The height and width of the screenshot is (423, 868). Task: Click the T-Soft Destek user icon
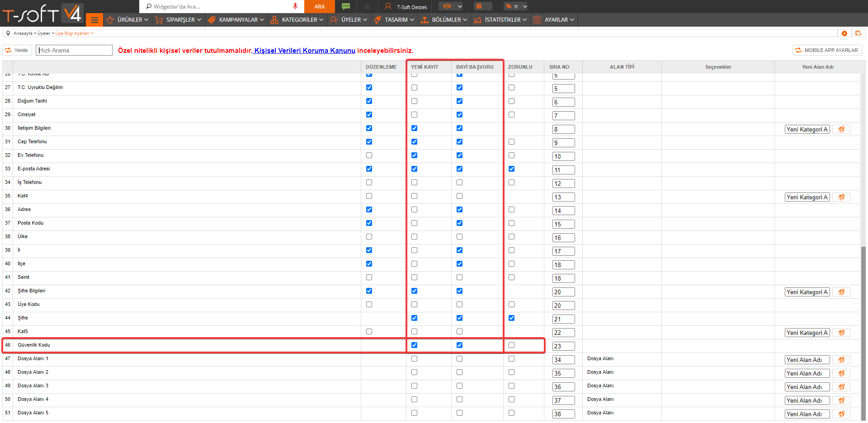[x=388, y=6]
